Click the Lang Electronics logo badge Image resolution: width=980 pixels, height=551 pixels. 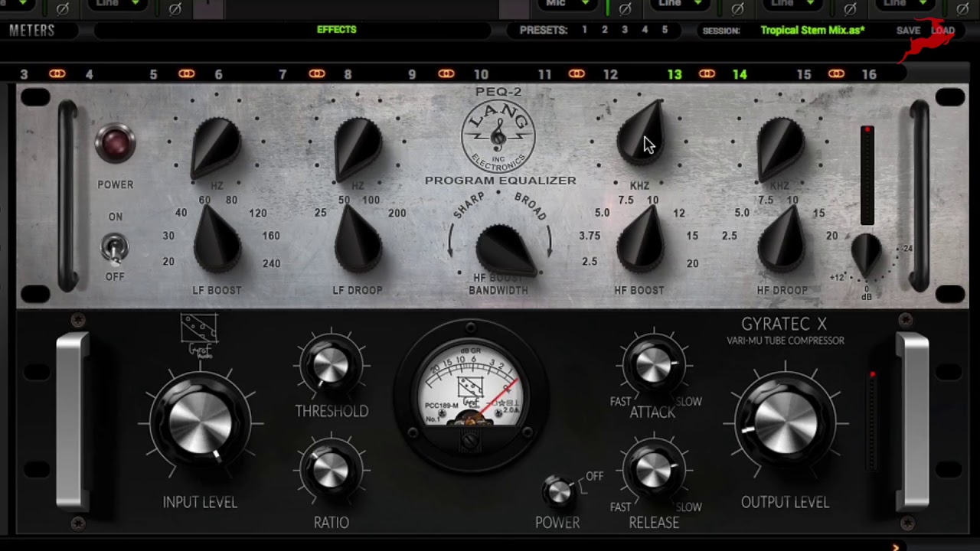498,137
